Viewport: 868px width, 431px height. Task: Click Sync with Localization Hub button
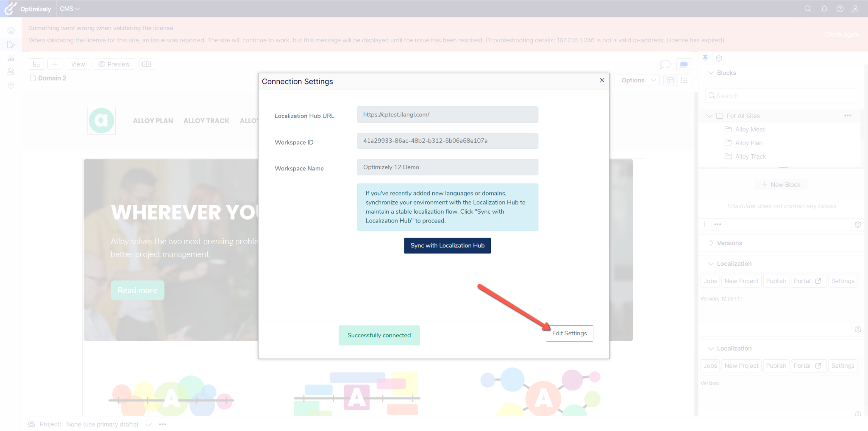click(x=447, y=246)
